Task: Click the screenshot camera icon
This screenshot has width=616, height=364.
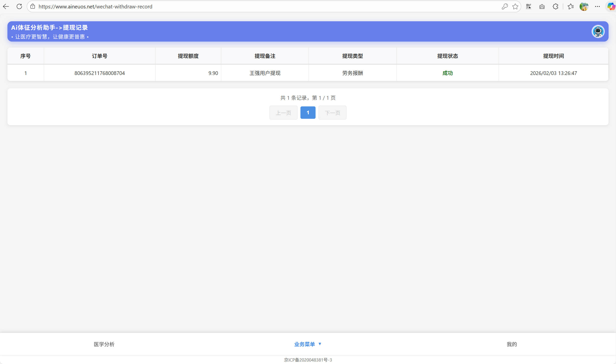Action: [542, 7]
